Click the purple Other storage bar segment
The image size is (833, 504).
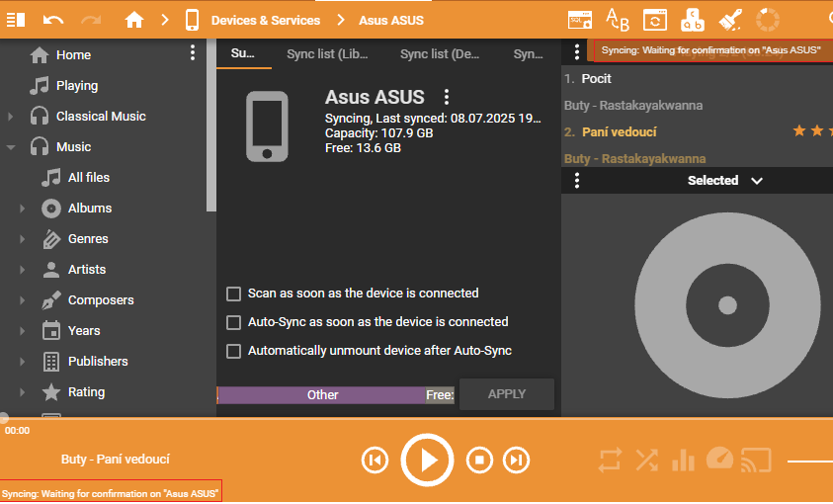322,395
